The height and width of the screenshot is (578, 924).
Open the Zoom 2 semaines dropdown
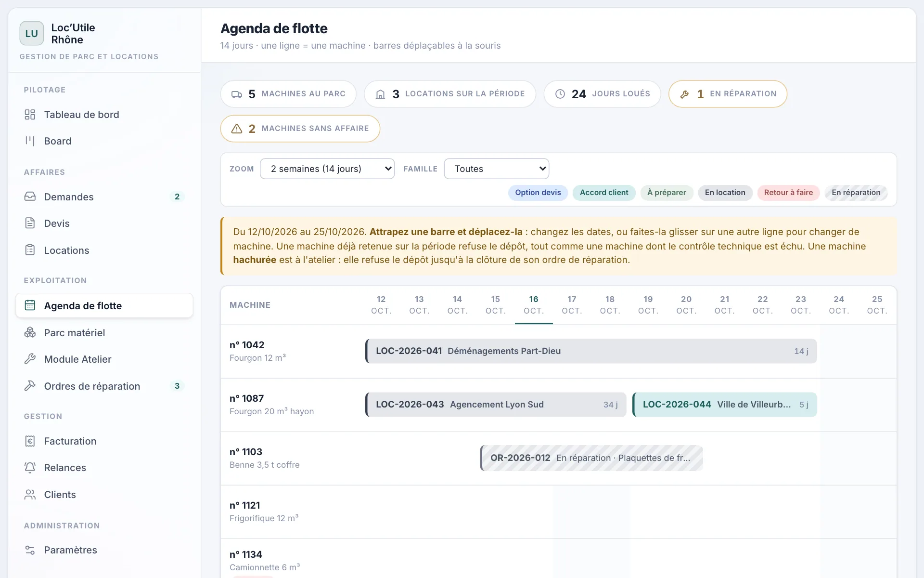pyautogui.click(x=327, y=169)
